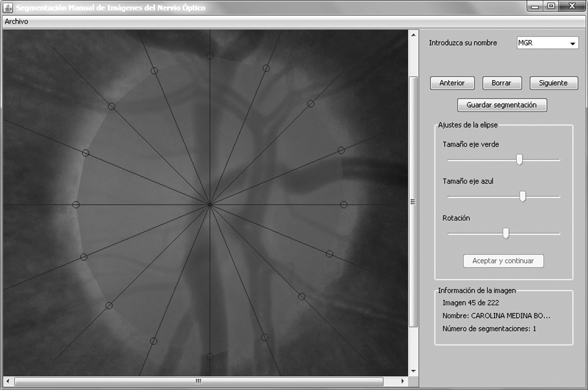This screenshot has width=588, height=390.
Task: Expand the MGR name dropdown arrow
Action: (573, 44)
